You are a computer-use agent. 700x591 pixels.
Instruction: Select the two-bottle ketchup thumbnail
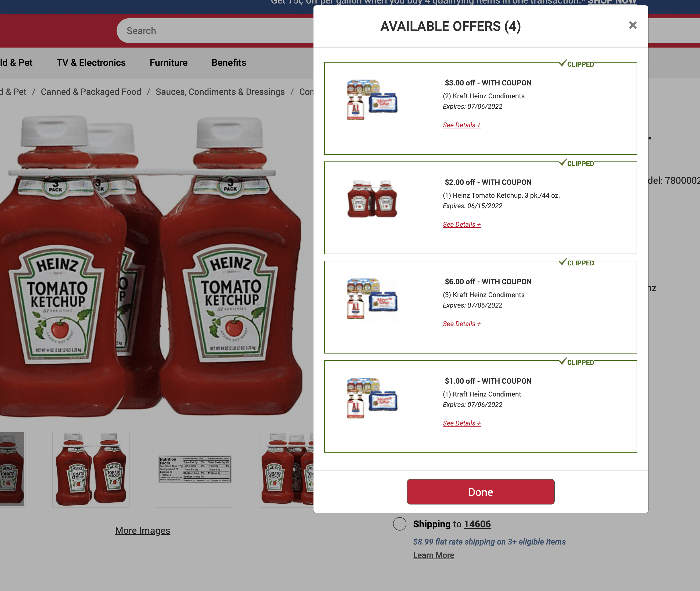click(91, 469)
